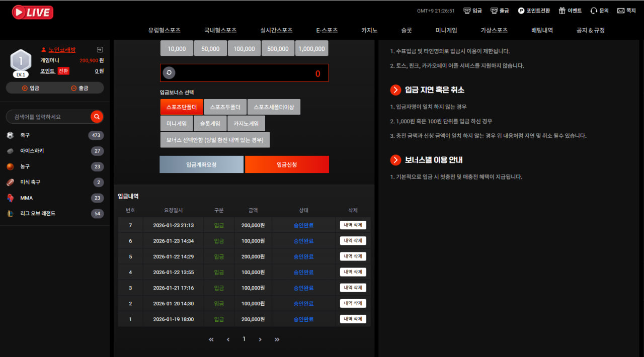Click the 입금신청 submit button
Screen dimensions: 644x357
point(287,164)
